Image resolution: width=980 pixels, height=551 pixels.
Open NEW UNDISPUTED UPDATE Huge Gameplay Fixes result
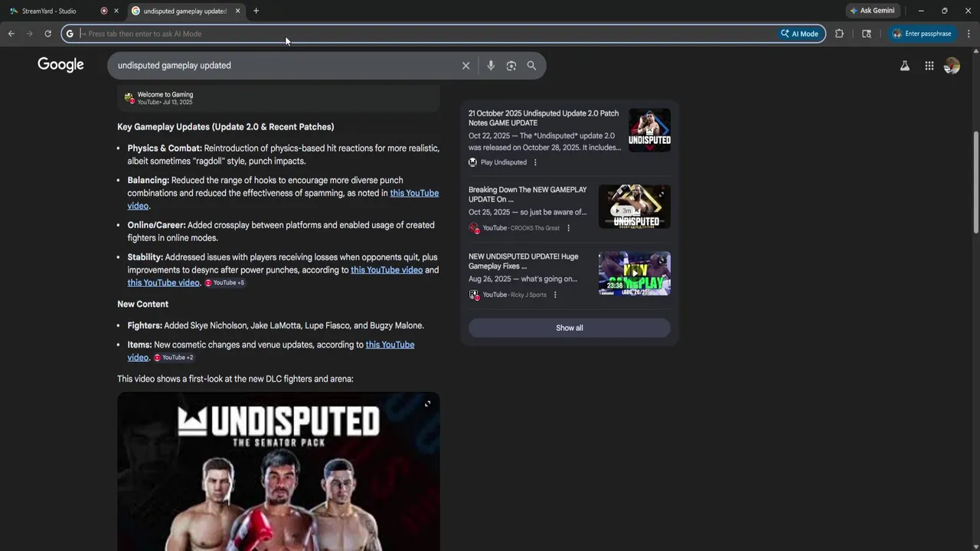(x=524, y=261)
